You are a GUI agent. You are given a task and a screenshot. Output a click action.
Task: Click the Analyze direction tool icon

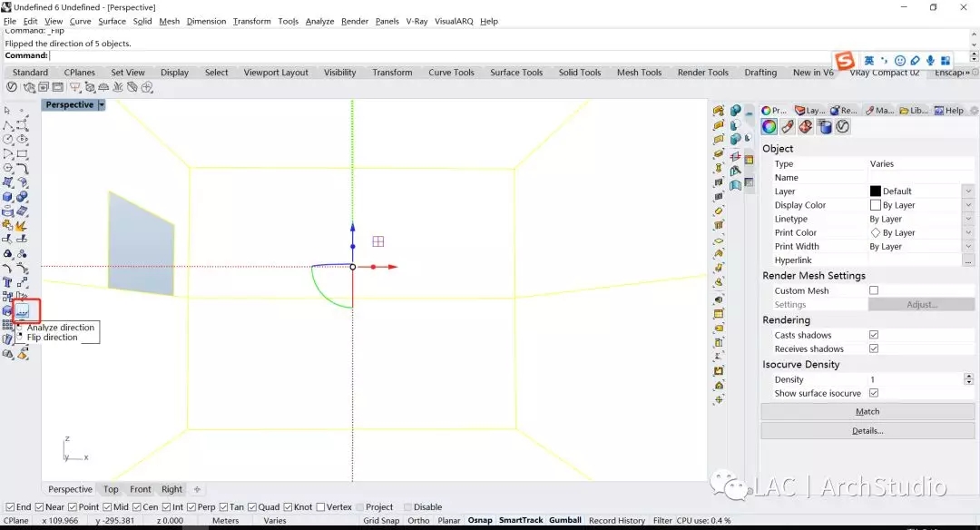22,310
